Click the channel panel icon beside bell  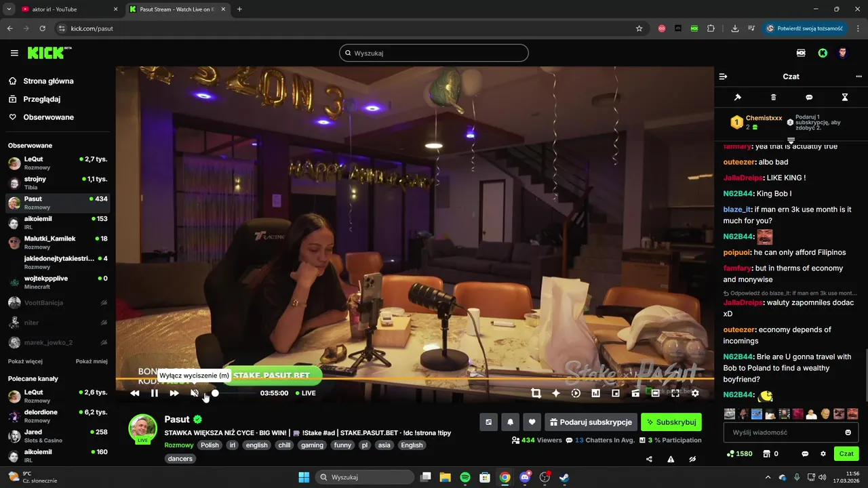click(488, 422)
